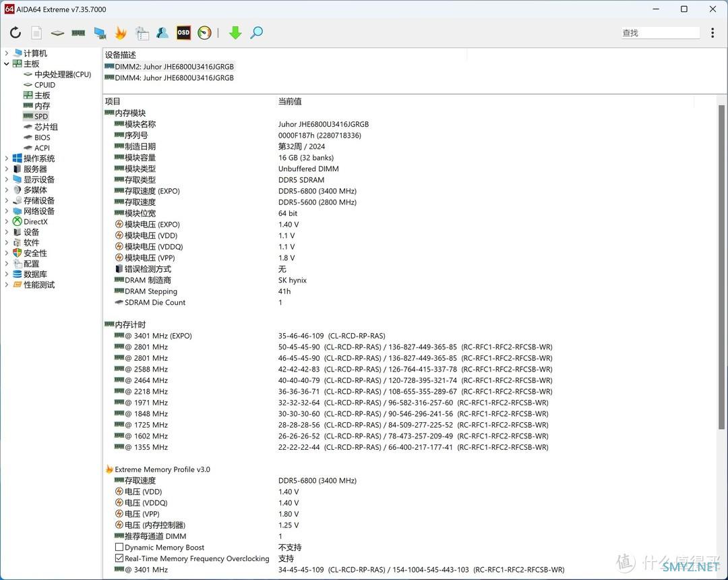The width and height of the screenshot is (728, 580).
Task: Select ACPI in the tree
Action: pyautogui.click(x=42, y=148)
